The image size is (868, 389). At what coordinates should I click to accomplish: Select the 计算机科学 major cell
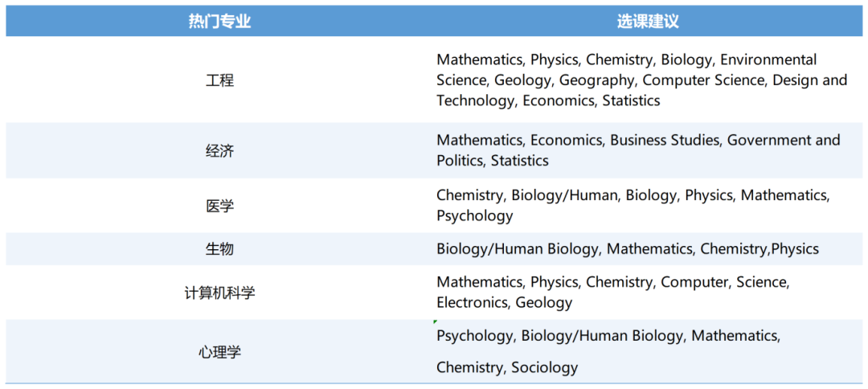219,293
